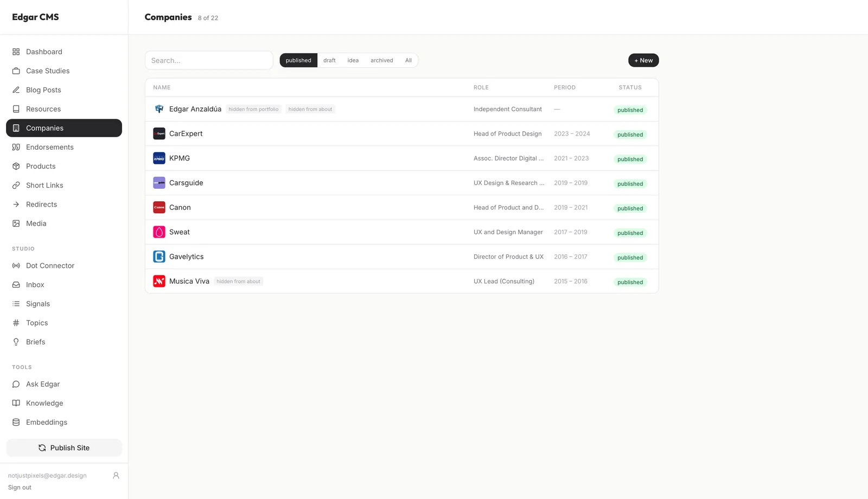Open the Endorsements quote icon
Viewport: 868px width, 499px height.
(16, 147)
